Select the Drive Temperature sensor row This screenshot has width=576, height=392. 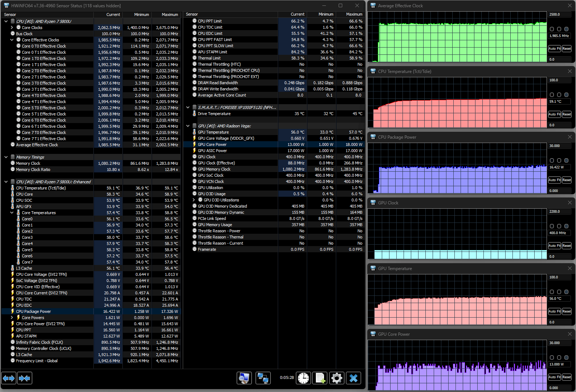(214, 114)
